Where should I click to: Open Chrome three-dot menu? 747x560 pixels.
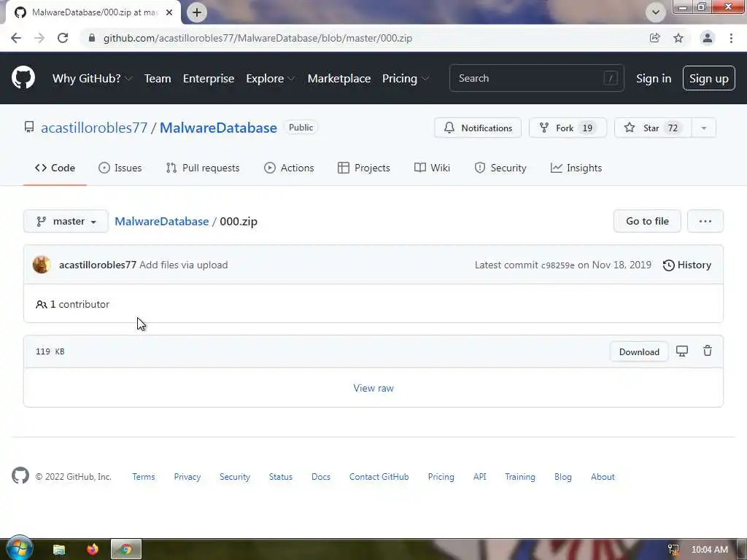click(x=731, y=38)
